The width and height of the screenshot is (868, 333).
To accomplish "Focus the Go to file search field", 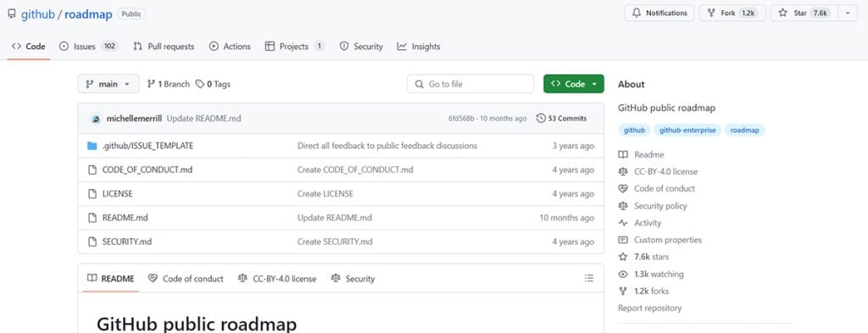I will pyautogui.click(x=470, y=84).
